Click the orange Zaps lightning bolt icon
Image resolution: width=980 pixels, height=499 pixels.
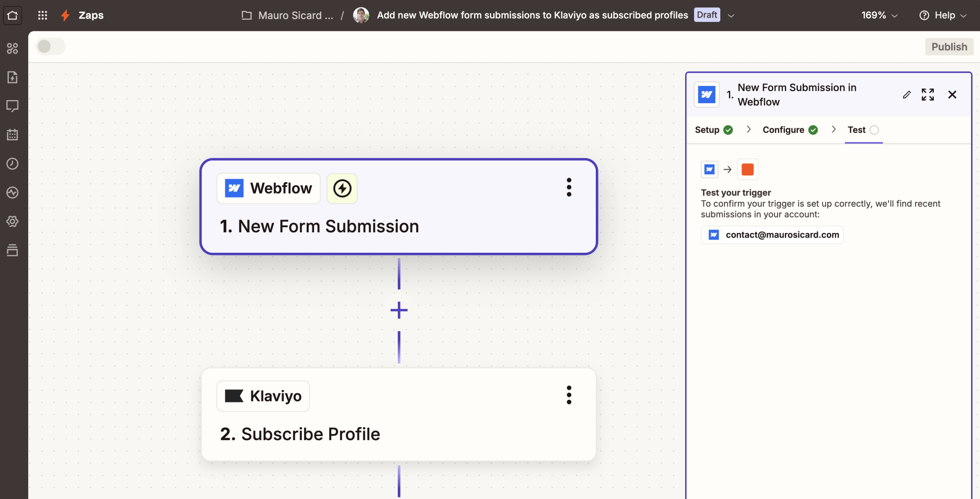(65, 16)
